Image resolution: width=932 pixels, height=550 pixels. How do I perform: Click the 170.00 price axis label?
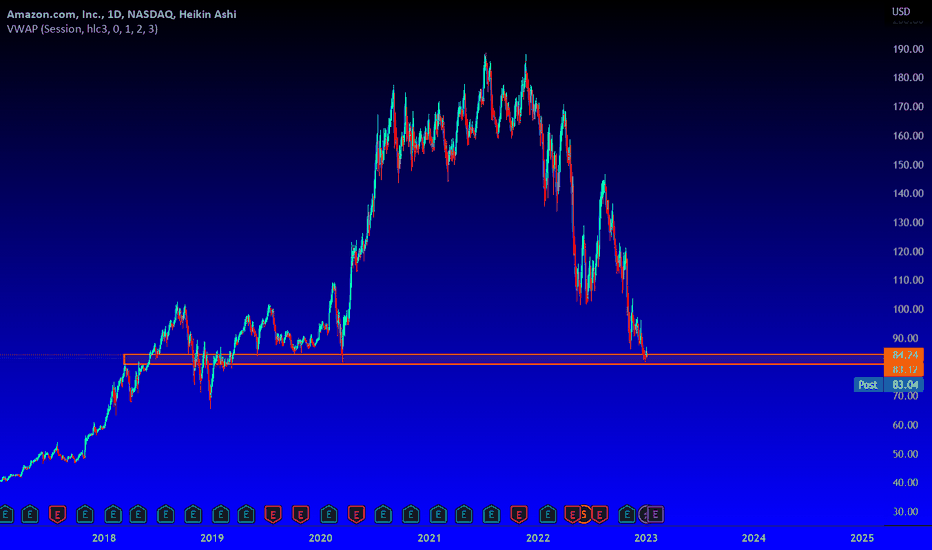[908, 107]
